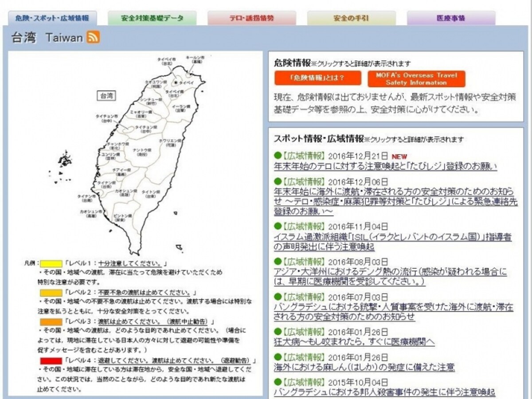Click カオシュン県 (高雄) label on map
Screen dimensions: 532x399
pos(125,193)
